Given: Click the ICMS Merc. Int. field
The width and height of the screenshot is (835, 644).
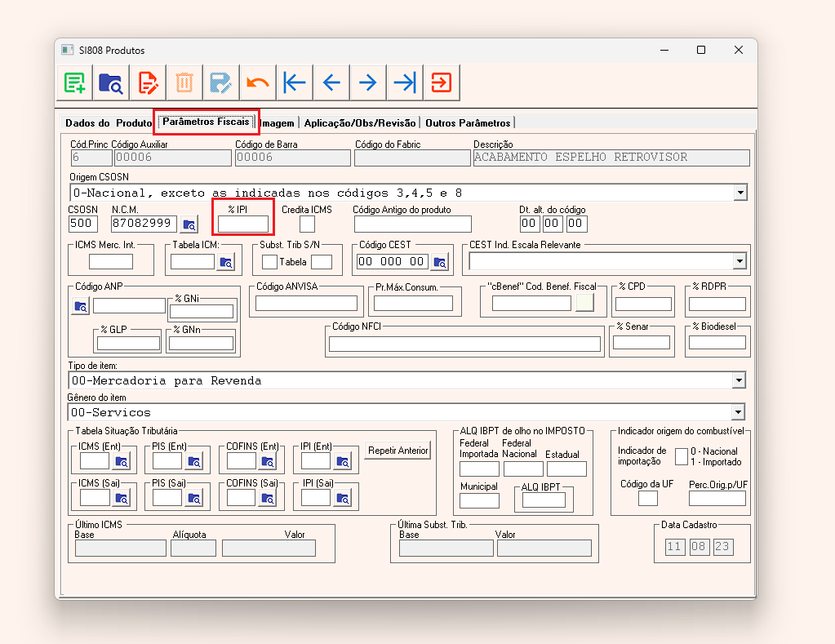Looking at the screenshot, I should tap(111, 261).
